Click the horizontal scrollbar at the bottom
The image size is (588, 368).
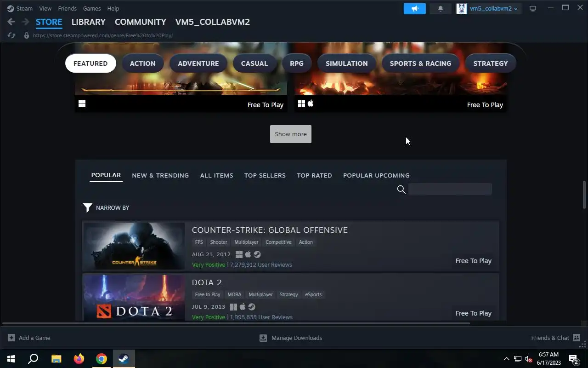coord(237,323)
